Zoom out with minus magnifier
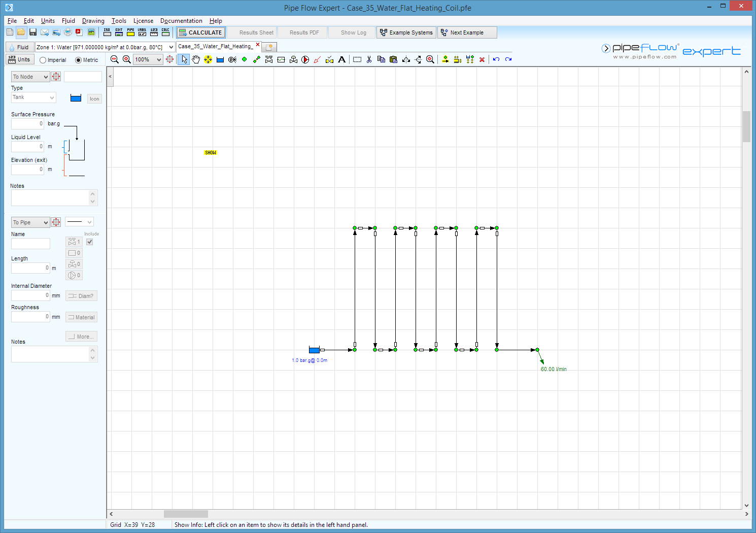 point(115,59)
